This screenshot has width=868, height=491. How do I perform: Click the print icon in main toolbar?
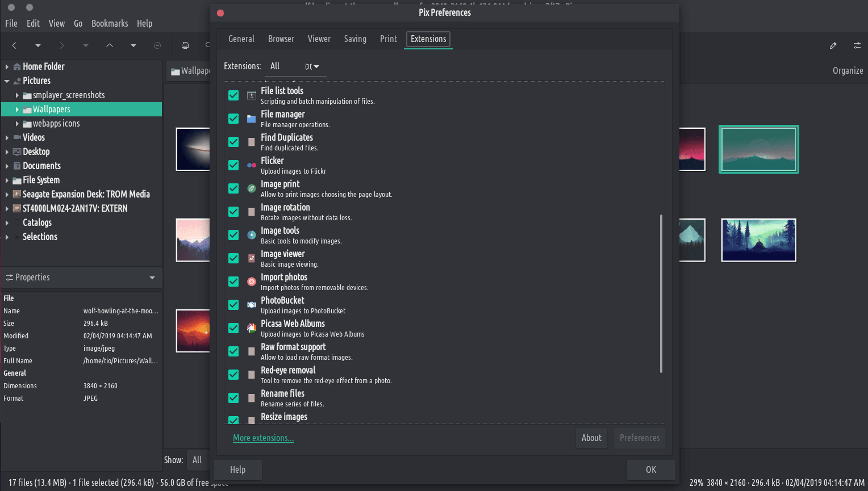(185, 45)
